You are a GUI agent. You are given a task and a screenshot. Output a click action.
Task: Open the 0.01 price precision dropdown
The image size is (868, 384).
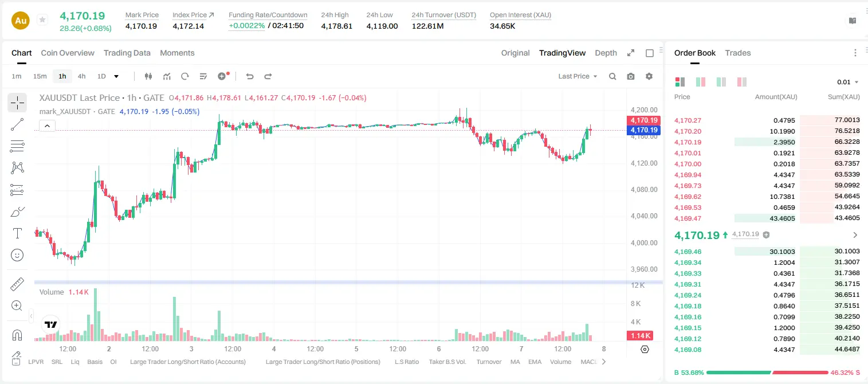coord(848,82)
